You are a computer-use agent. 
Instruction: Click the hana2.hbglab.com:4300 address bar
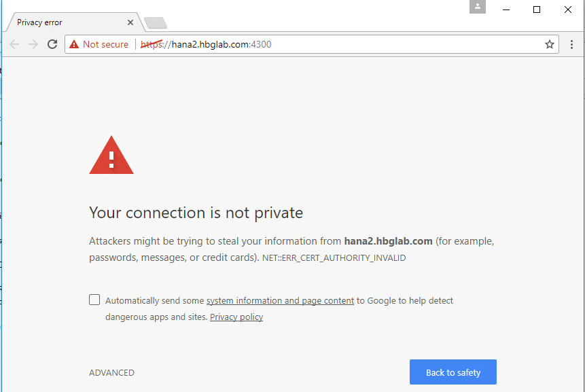point(312,44)
